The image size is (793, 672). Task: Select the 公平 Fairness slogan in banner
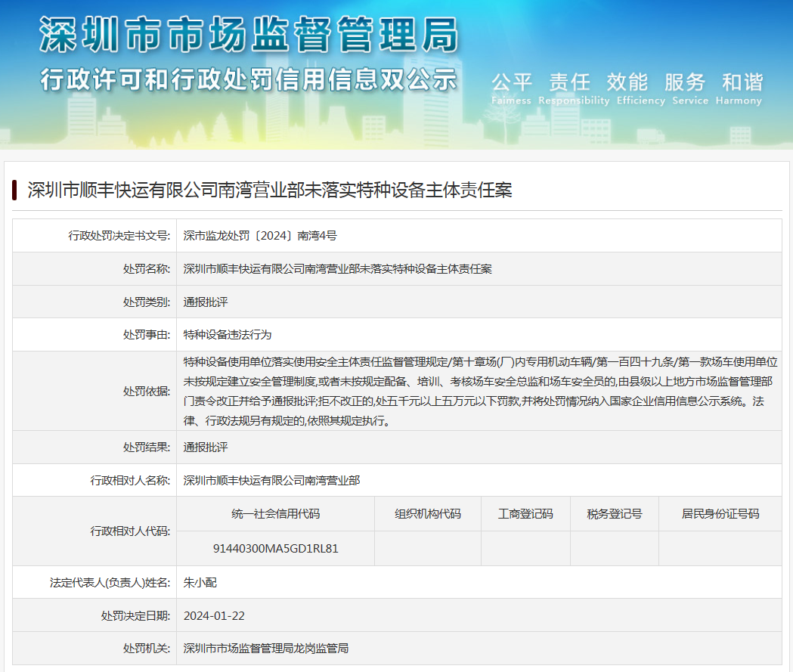511,89
